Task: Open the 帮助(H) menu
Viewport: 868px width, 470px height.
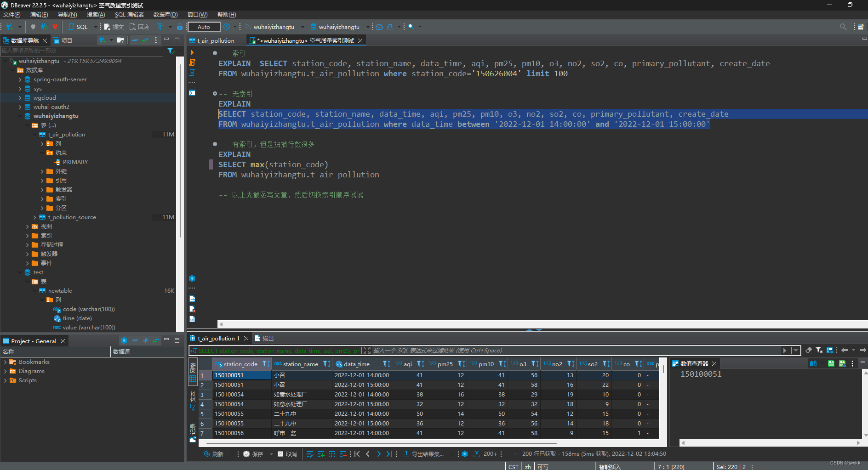Action: click(x=227, y=15)
